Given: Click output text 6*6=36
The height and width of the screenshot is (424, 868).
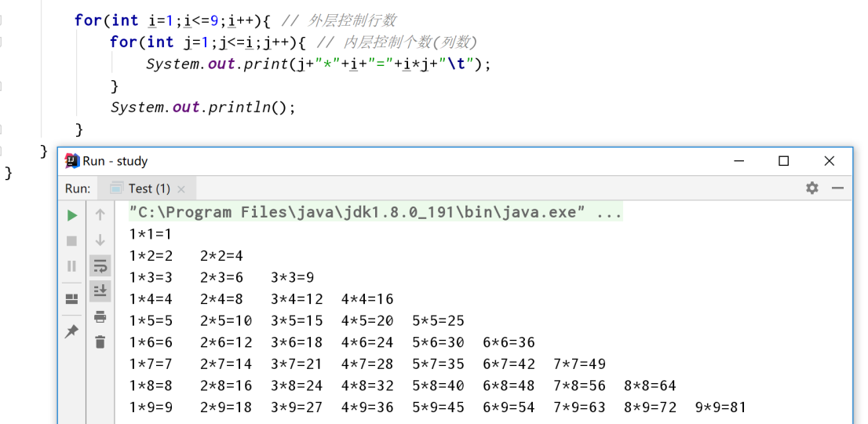Looking at the screenshot, I should [509, 342].
